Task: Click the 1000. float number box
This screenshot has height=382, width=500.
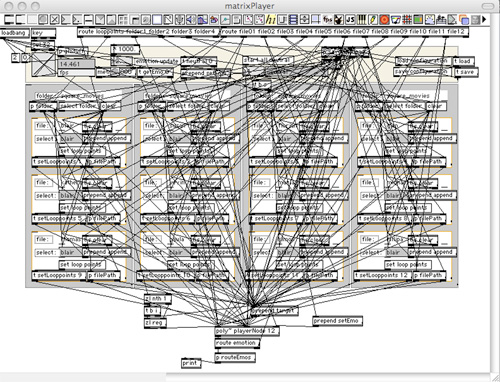Action: click(125, 49)
